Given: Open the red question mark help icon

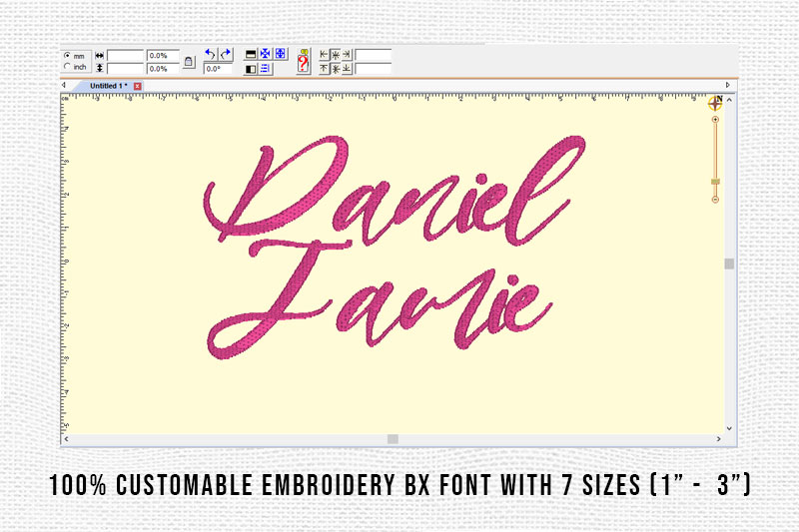Looking at the screenshot, I should (x=304, y=62).
